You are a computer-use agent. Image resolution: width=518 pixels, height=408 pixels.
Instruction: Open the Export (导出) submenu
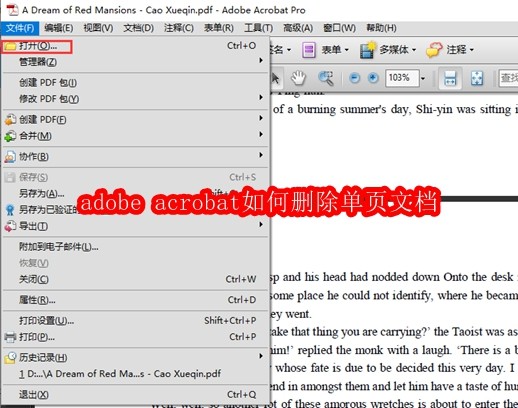click(135, 226)
